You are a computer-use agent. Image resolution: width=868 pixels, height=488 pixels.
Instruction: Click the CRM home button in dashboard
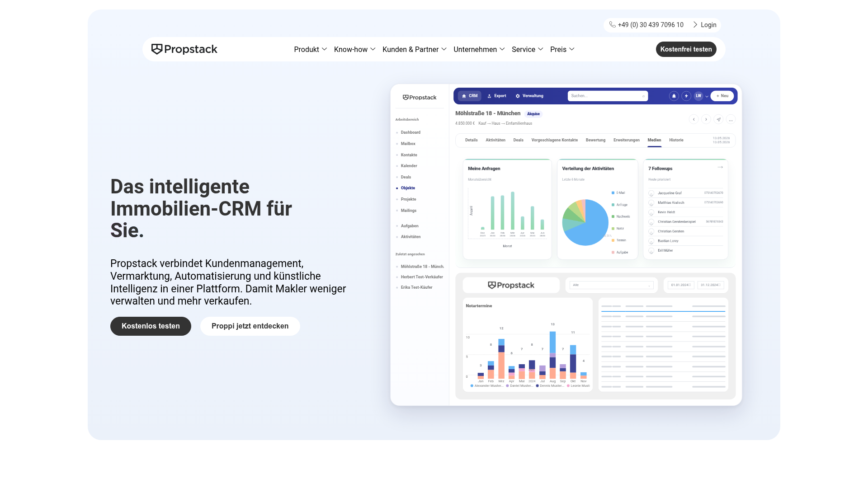click(x=470, y=96)
